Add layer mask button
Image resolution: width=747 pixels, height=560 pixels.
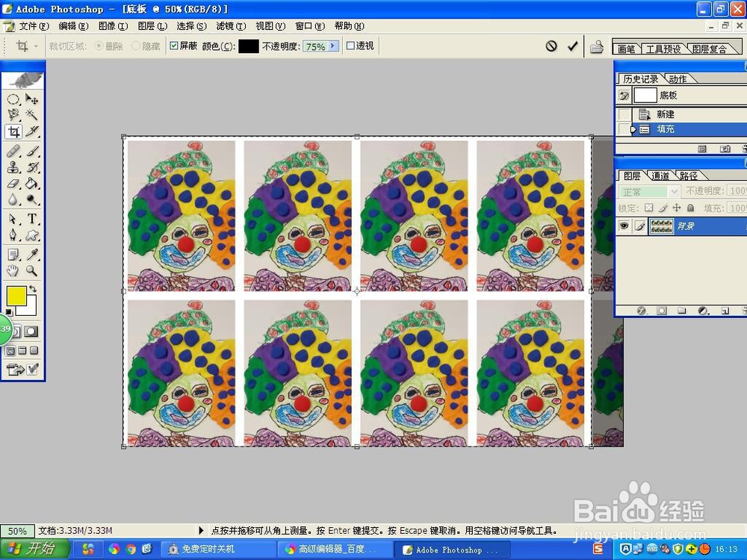tap(662, 311)
